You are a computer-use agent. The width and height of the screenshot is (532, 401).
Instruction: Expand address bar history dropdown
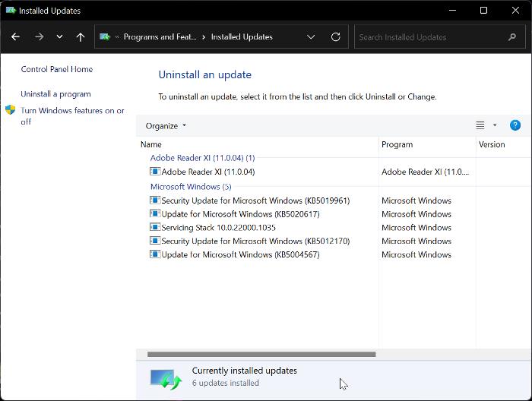coord(311,36)
